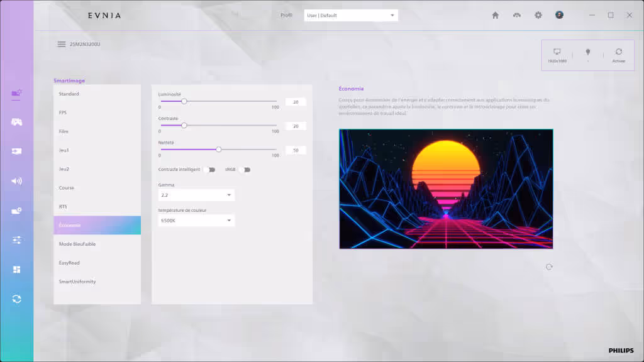Select Mode BleuFaible in SmartImage list

(x=97, y=244)
